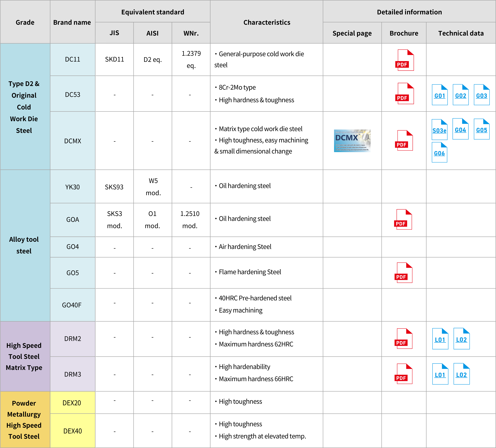Open the DRM3 brochure PDF icon
This screenshot has width=496, height=448.
point(403,374)
